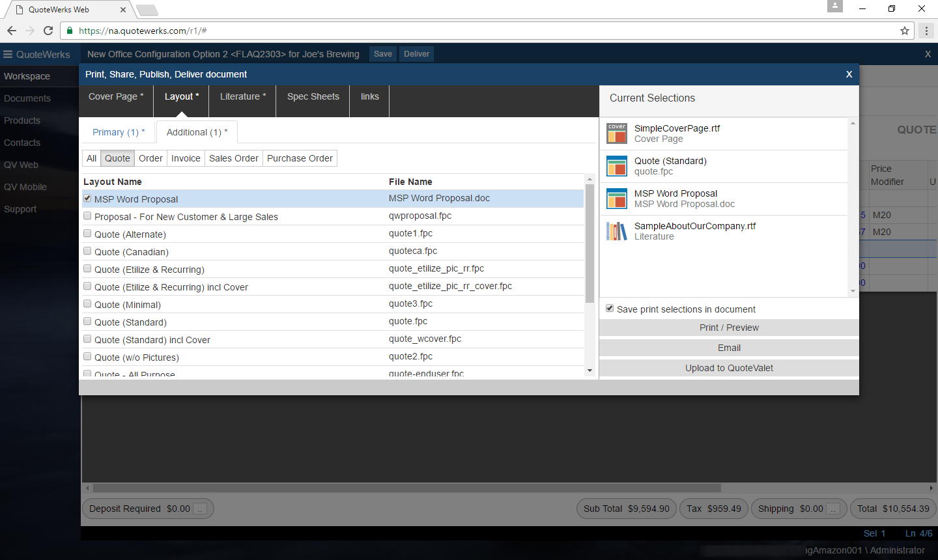938x560 pixels.
Task: Open the Chrome user profile icon
Action: click(x=835, y=6)
